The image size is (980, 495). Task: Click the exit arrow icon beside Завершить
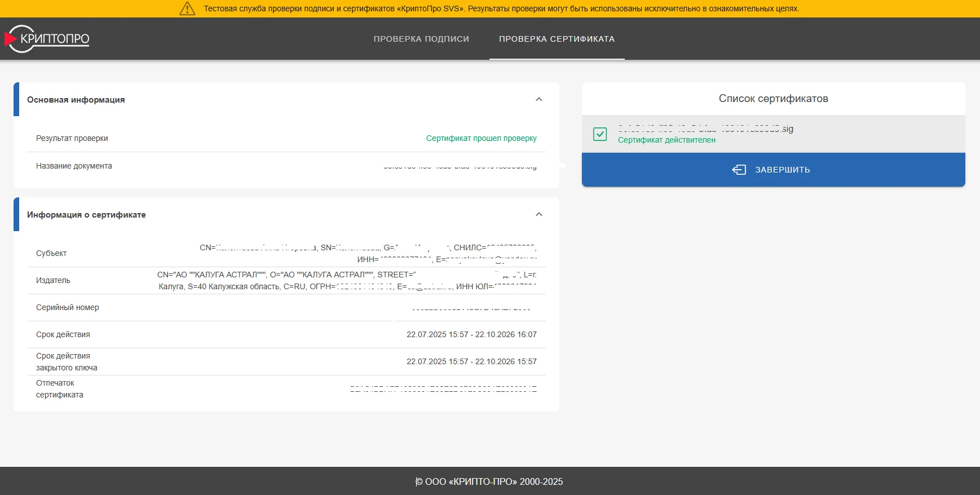(739, 170)
